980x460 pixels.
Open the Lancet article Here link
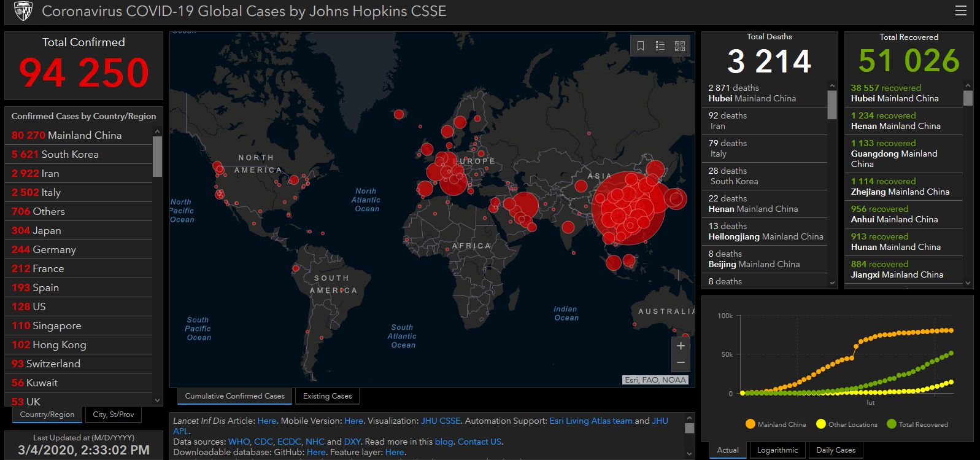point(267,421)
